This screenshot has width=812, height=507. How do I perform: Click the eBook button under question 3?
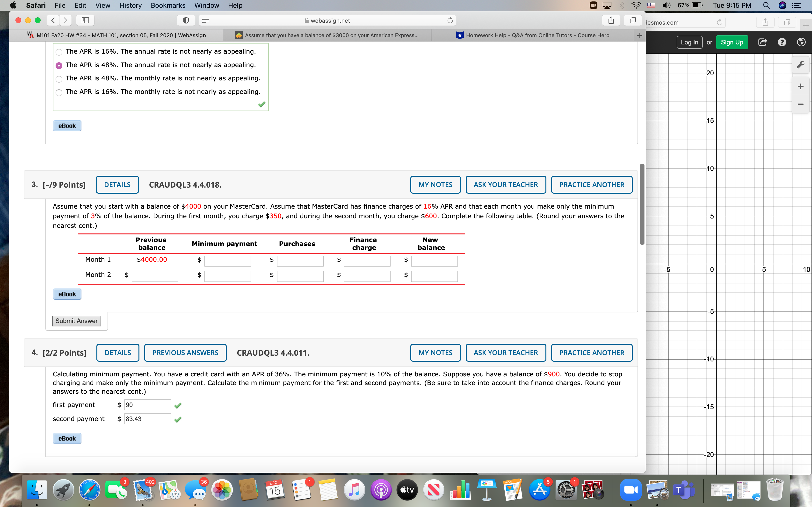point(67,294)
